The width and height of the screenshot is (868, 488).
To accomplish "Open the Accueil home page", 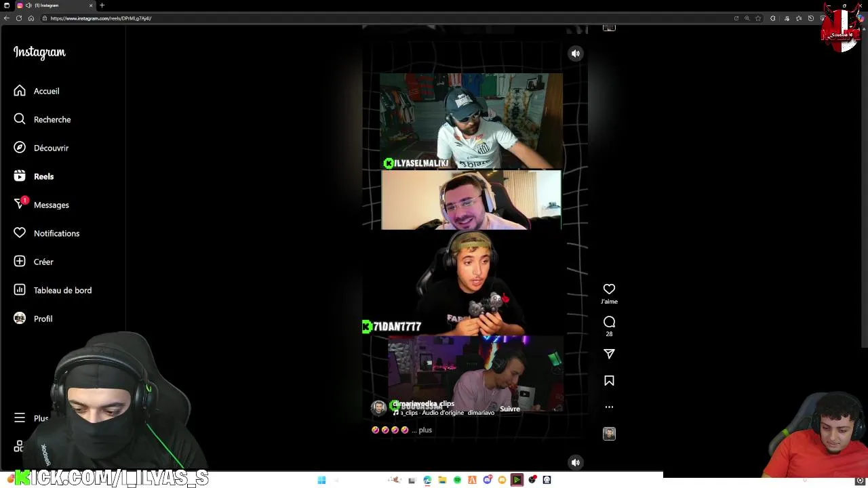I will tap(37, 91).
